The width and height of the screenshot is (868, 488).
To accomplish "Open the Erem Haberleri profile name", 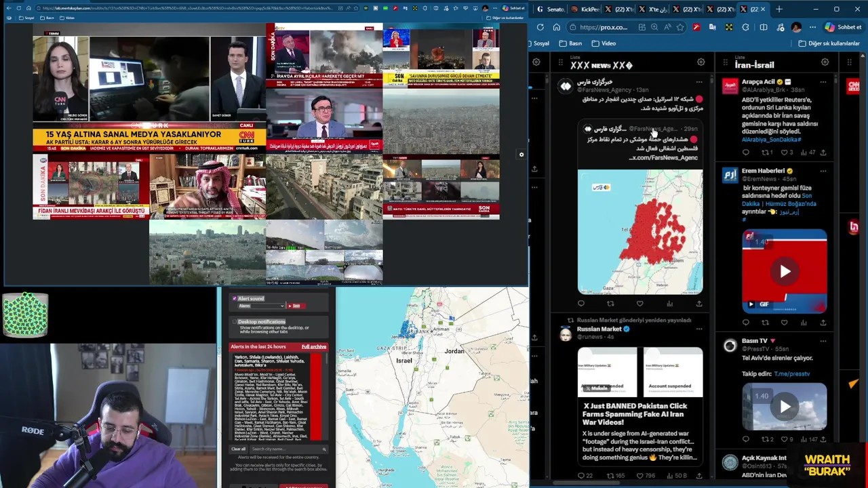I will tap(763, 171).
